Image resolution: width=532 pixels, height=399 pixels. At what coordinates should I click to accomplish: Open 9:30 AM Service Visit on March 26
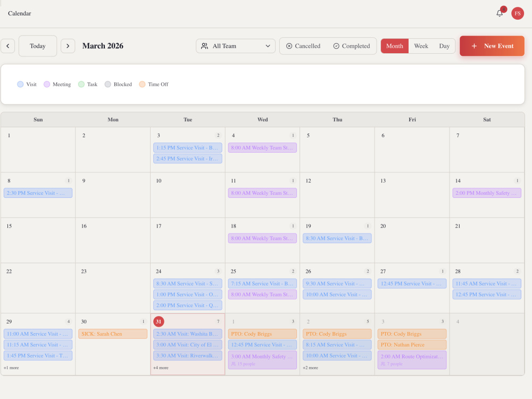tap(337, 284)
